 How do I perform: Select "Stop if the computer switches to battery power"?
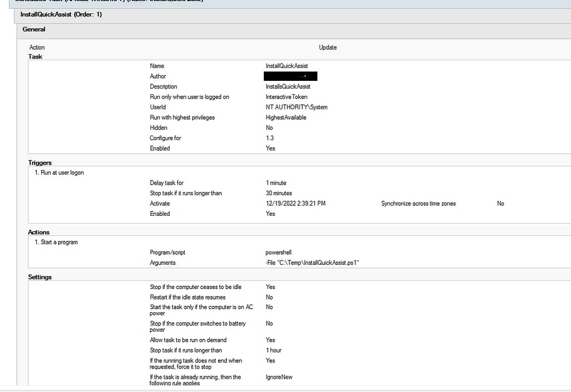(x=198, y=326)
